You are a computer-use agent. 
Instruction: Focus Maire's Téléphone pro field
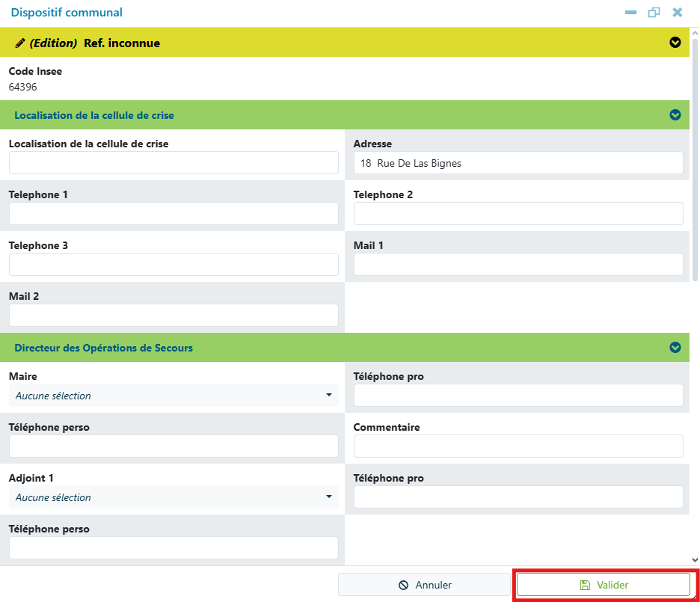click(518, 396)
